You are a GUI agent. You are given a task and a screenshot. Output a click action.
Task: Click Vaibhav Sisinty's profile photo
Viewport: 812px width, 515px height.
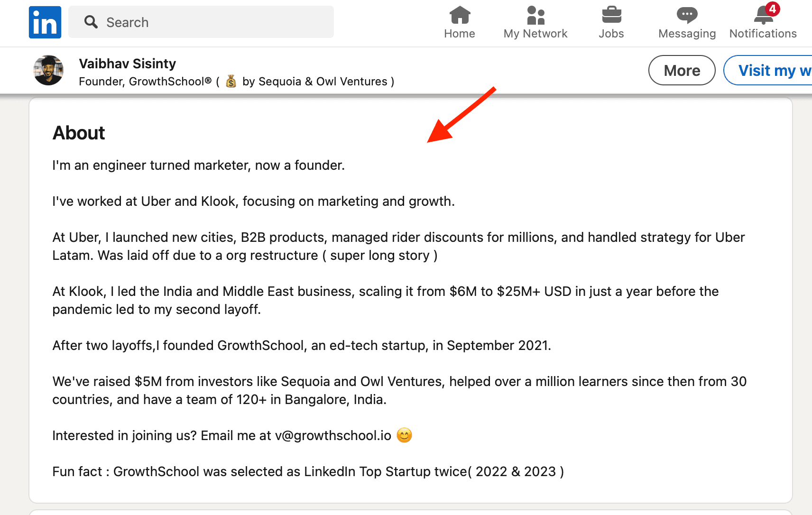point(48,70)
